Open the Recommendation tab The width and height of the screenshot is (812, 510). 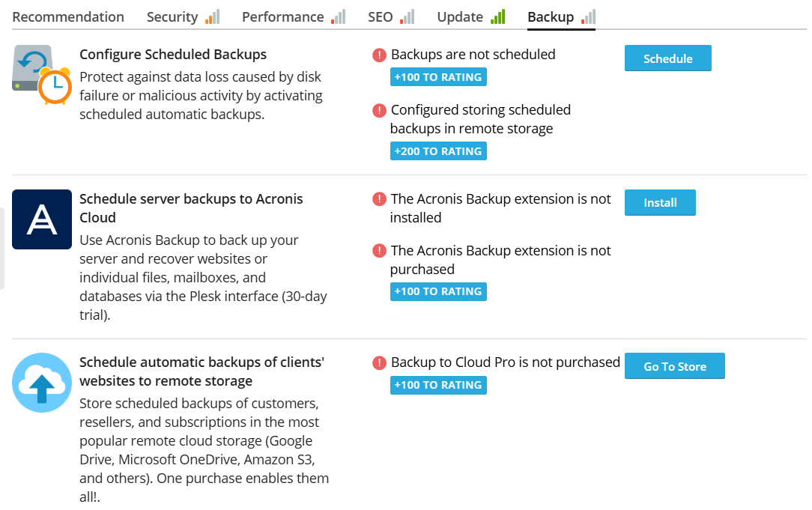[68, 17]
